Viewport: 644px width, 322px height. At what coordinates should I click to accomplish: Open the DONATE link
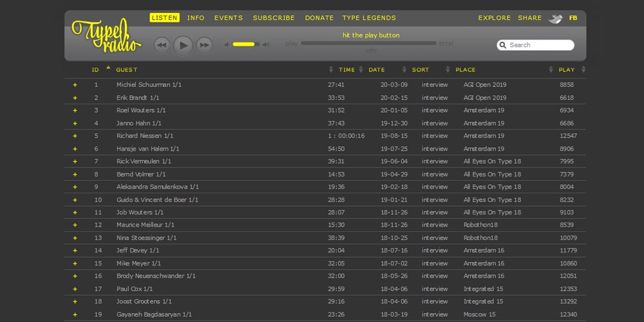tap(319, 18)
